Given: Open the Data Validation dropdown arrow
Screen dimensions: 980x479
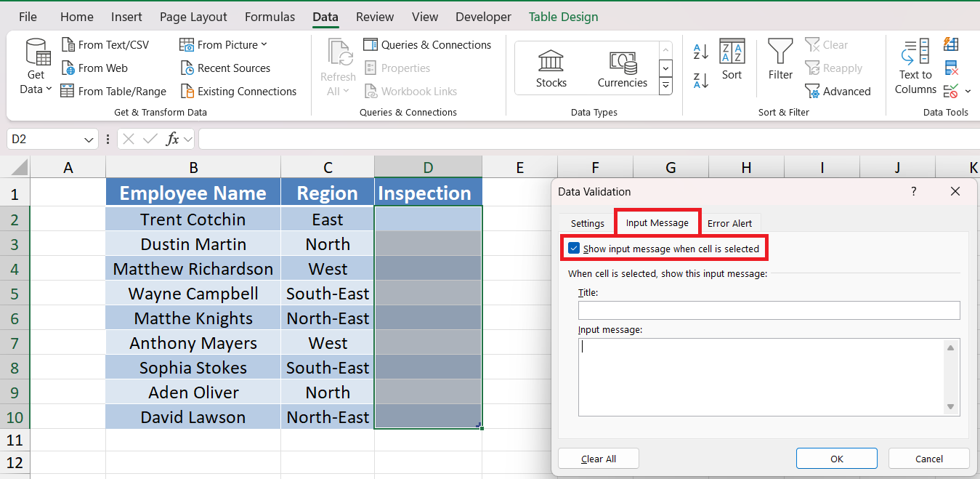Looking at the screenshot, I should click(968, 92).
